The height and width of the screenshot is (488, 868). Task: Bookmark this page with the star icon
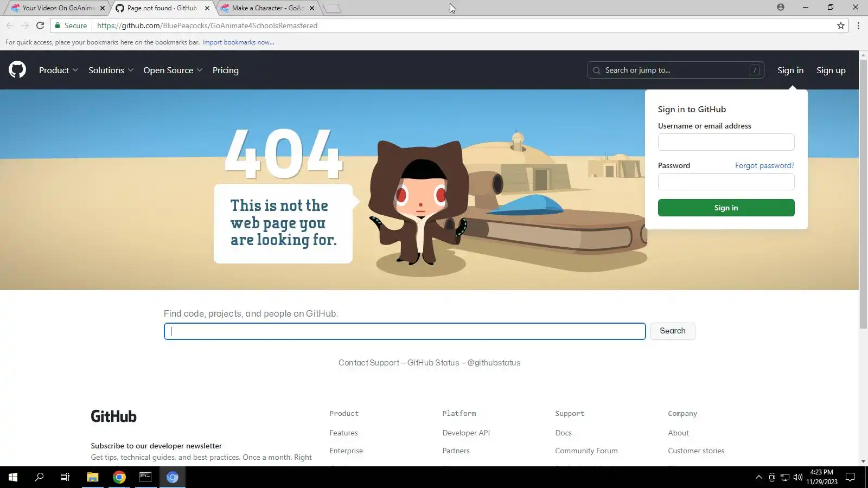tap(841, 25)
